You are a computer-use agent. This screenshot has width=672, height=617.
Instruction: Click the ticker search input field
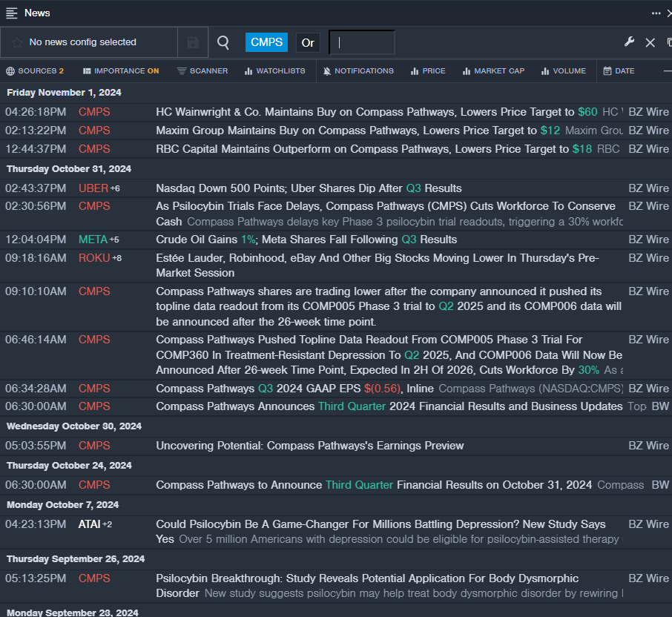(x=362, y=43)
